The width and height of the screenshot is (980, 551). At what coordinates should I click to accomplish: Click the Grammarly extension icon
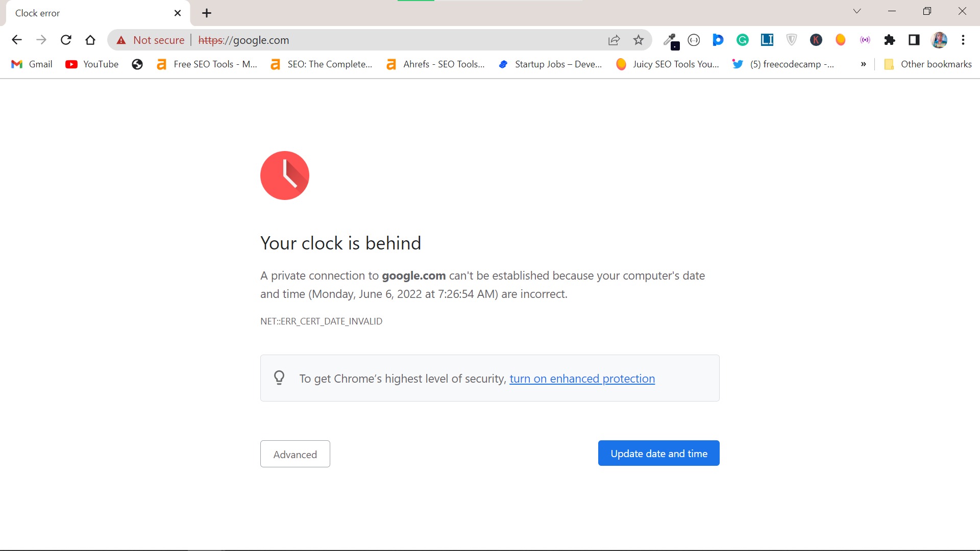pyautogui.click(x=743, y=40)
